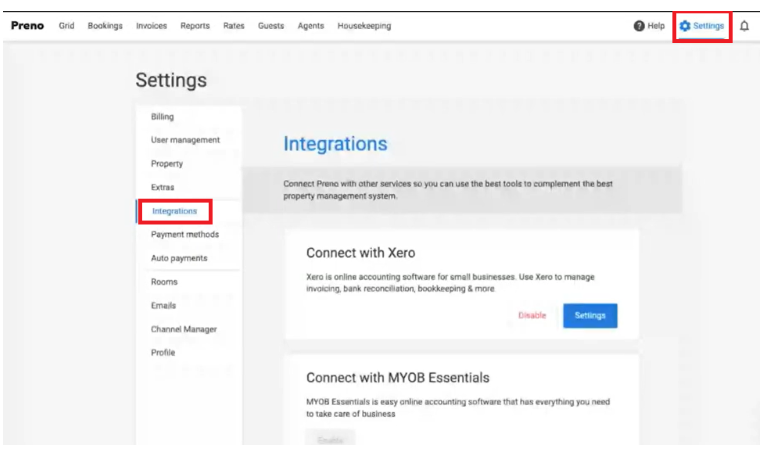Open Settings via the gear icon
The image size is (762, 449).
coord(685,26)
